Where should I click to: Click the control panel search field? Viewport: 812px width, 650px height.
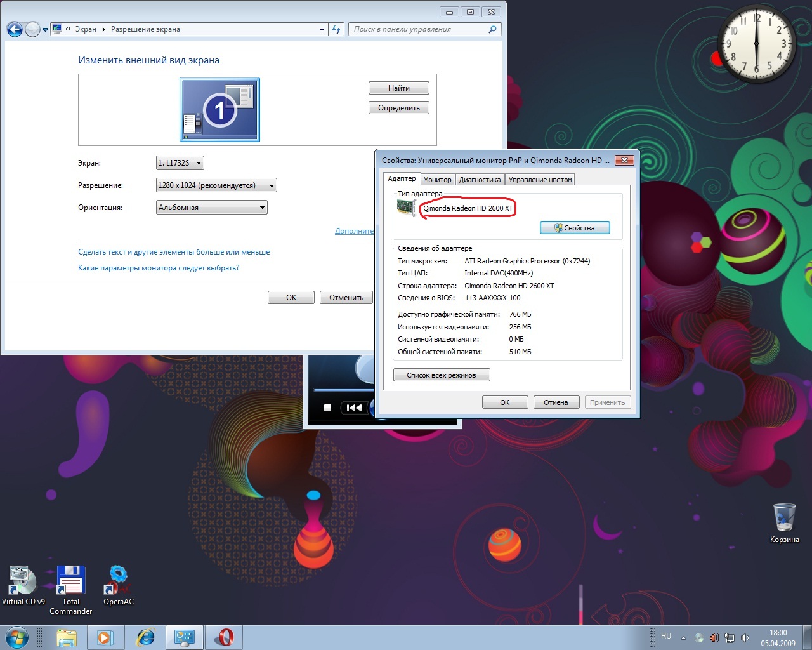(419, 29)
